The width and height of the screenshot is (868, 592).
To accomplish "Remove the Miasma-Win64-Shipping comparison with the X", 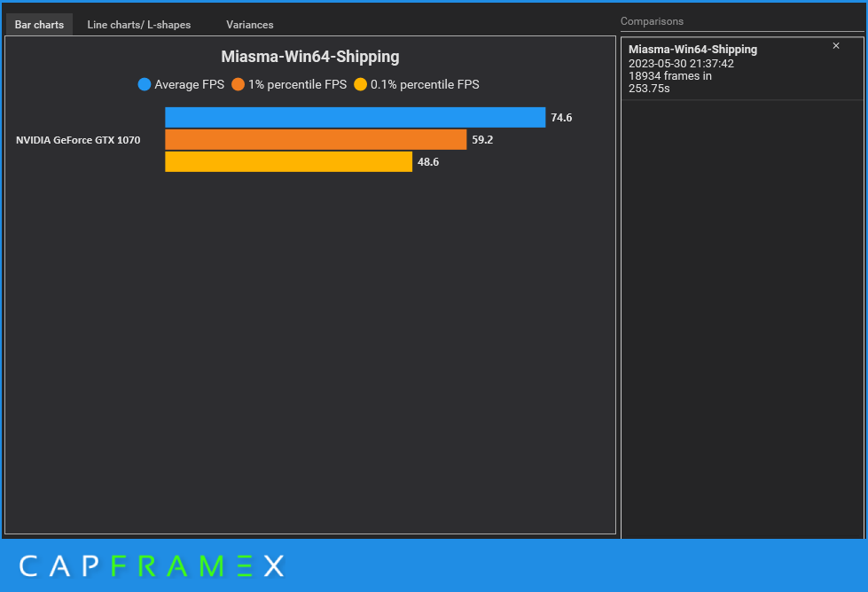I will [836, 46].
